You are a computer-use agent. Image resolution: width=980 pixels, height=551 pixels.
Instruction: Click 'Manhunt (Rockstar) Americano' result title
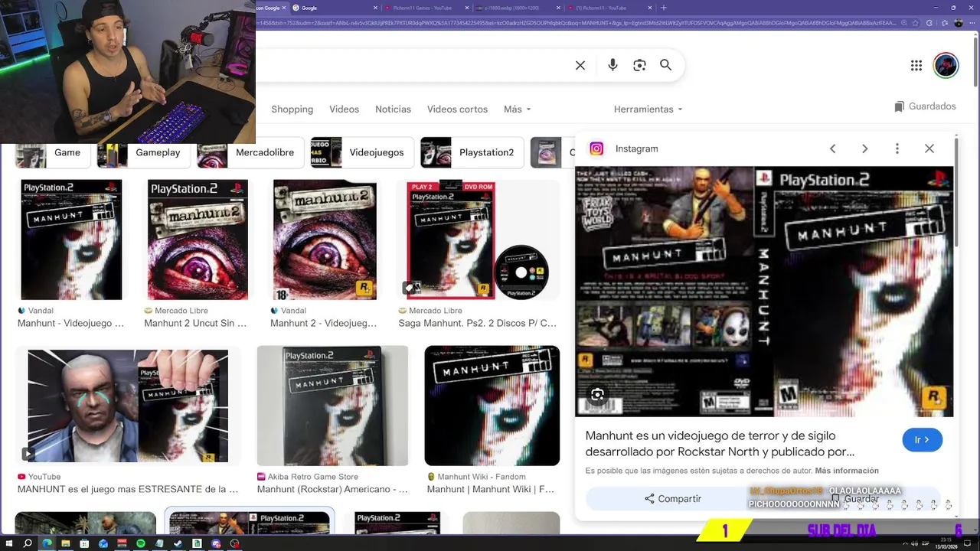[332, 489]
